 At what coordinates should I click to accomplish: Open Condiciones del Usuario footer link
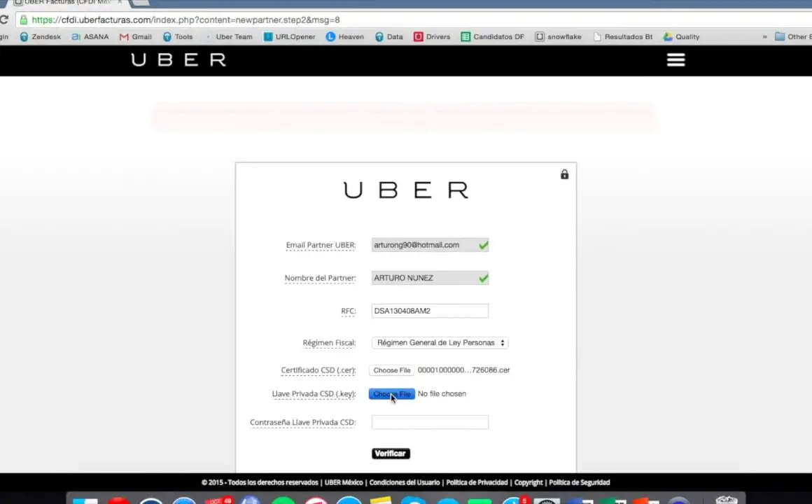pos(405,482)
